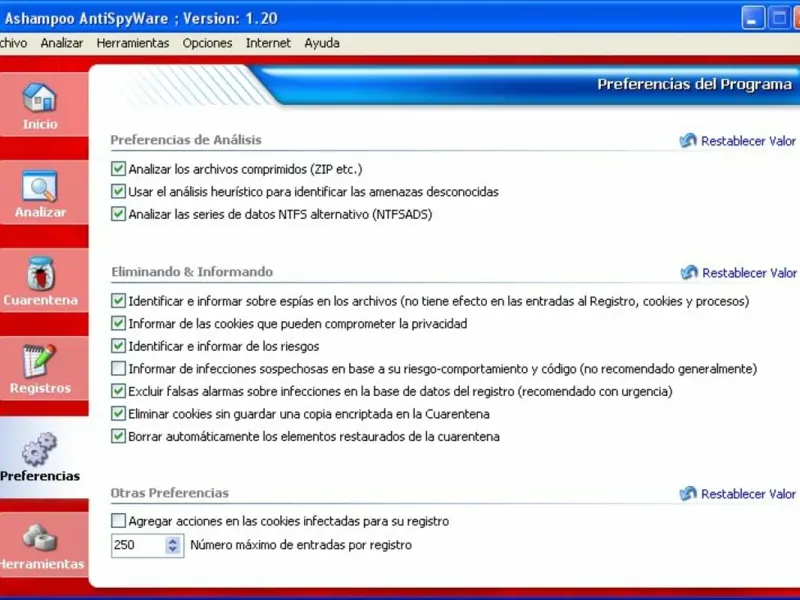Click Restablecer Valor for Otras Preferencias
The width and height of the screenshot is (800, 600).
748,494
